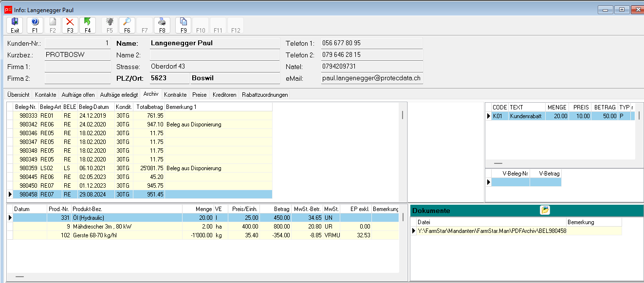
Task: Click the F9 copy documents icon
Action: pos(184,25)
